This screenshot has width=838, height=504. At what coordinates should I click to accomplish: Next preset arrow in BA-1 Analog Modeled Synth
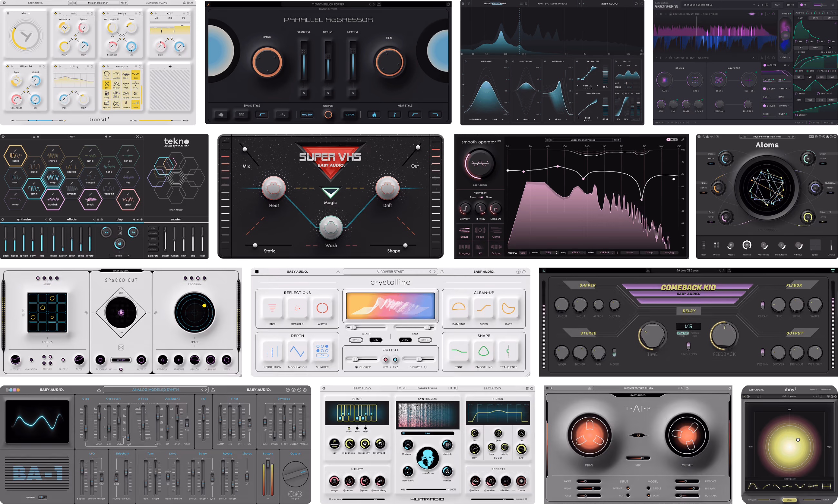pos(206,390)
